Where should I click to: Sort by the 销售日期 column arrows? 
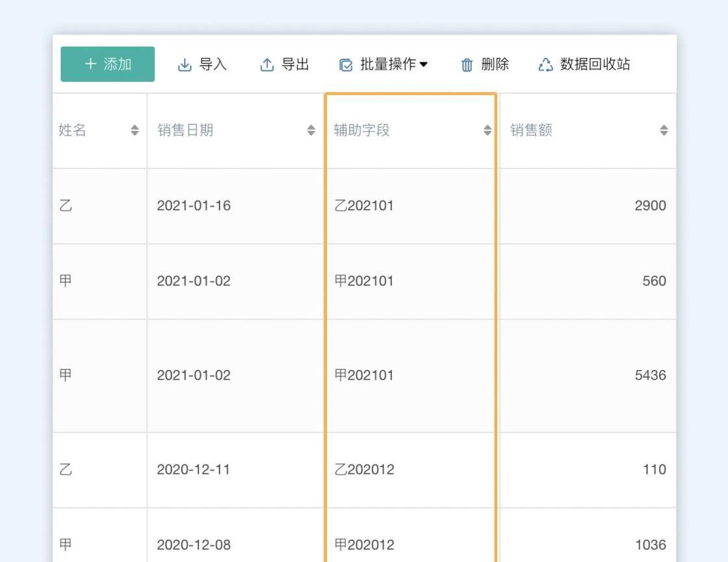[x=311, y=130]
